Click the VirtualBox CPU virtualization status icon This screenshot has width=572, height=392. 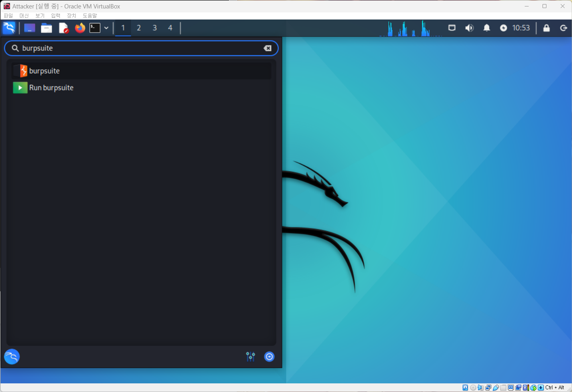point(526,387)
